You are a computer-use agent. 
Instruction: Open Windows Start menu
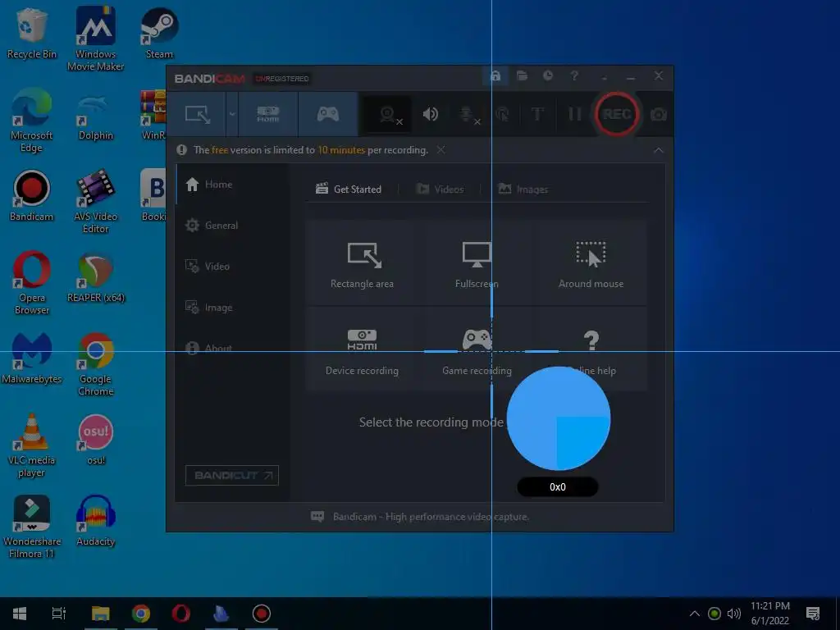pos(20,614)
